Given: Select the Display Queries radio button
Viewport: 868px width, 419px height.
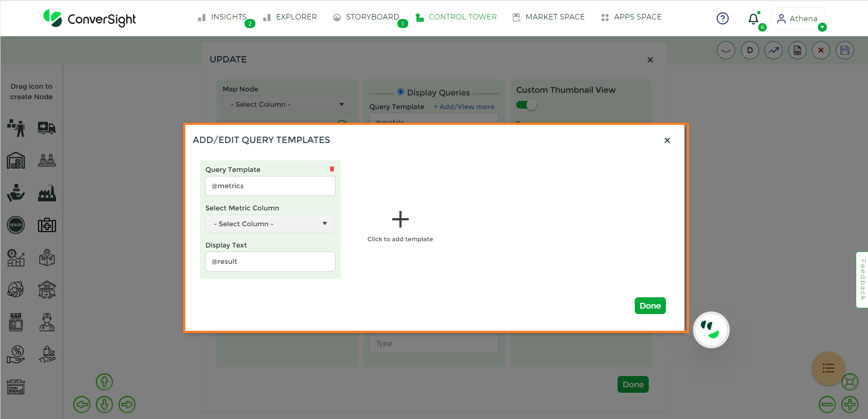Looking at the screenshot, I should click(x=401, y=92).
